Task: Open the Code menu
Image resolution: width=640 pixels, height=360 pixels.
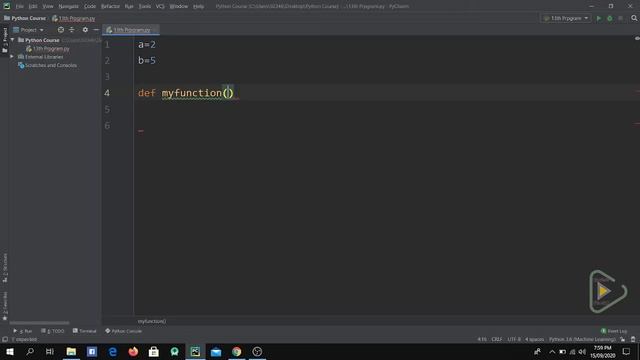Action: (x=90, y=6)
